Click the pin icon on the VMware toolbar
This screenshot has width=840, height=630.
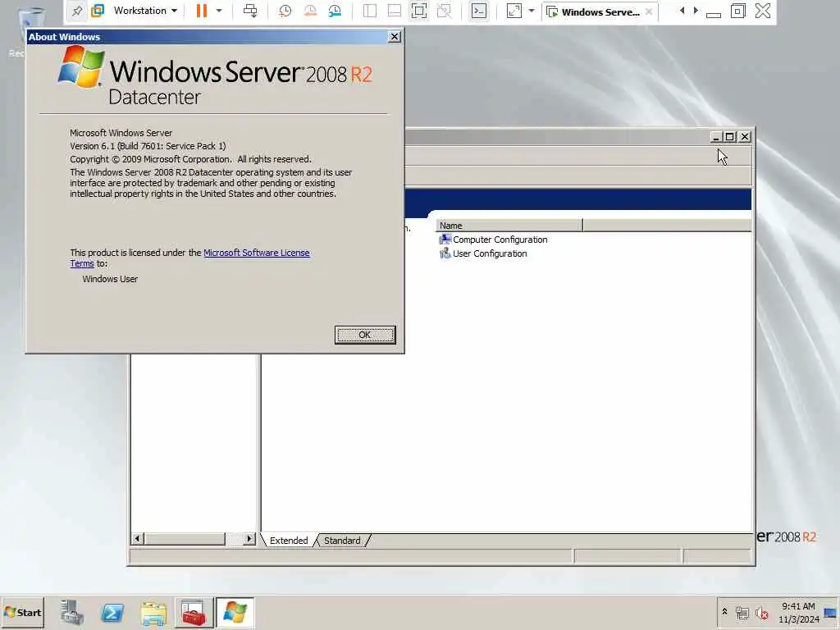(x=77, y=11)
